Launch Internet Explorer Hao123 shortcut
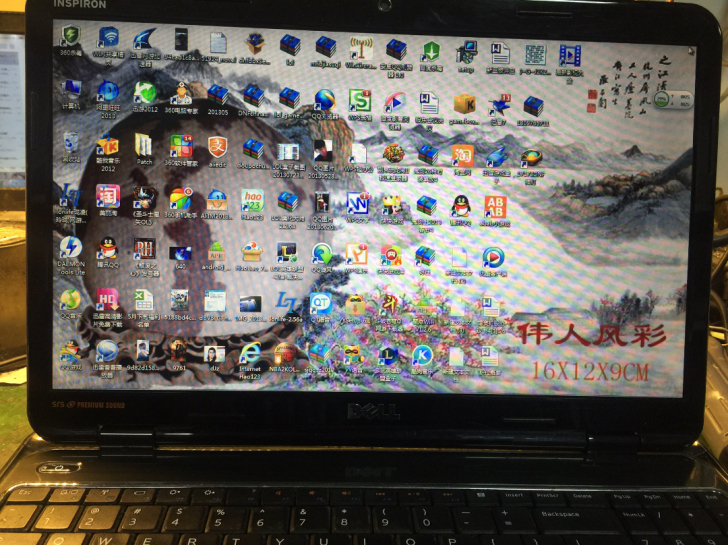 point(250,355)
